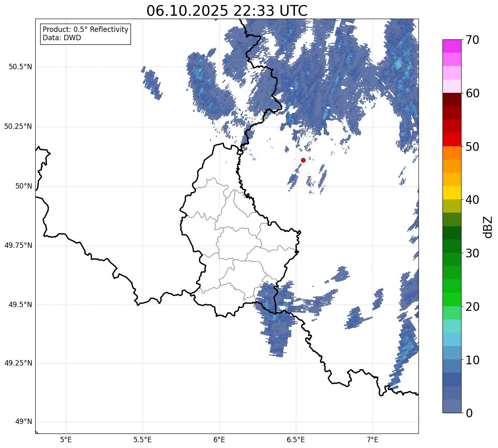Click the longitude label "6.5°E"
Viewport: 498px width, 448px height.
click(296, 440)
